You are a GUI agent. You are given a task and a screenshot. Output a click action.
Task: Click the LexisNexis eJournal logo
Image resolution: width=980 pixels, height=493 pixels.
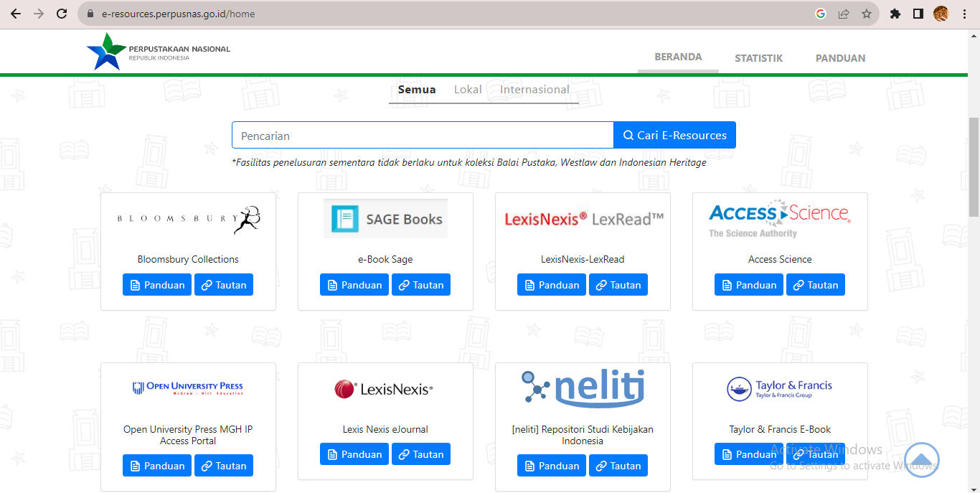tap(385, 389)
